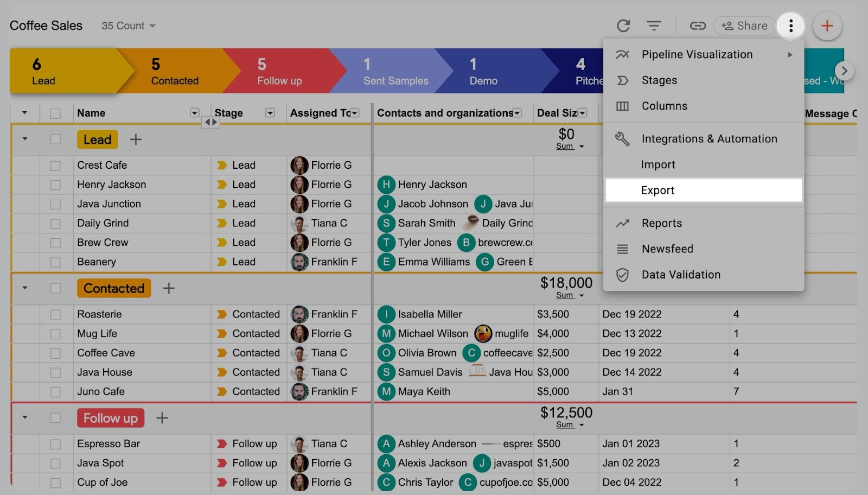Click the refresh icon in toolbar

[623, 26]
